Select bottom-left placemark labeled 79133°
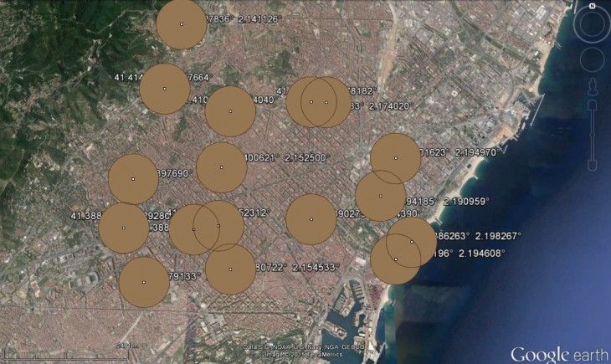The width and height of the screenshot is (611, 364). (x=144, y=282)
